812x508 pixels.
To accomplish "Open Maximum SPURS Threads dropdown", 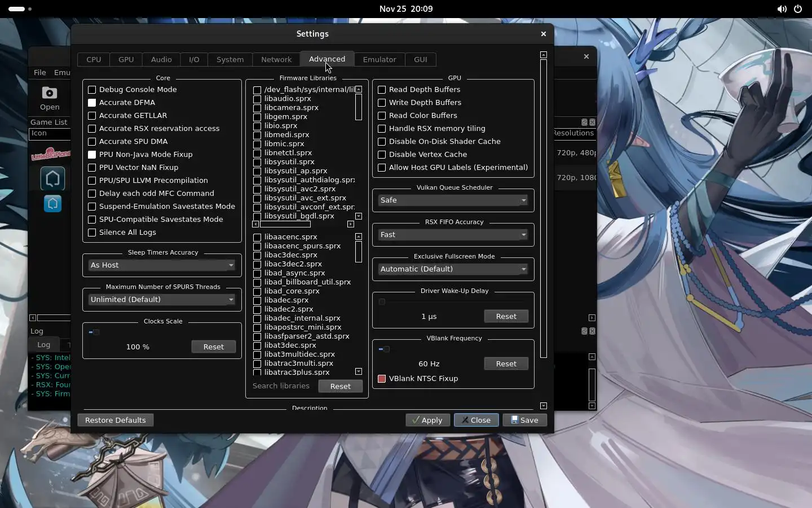I will (162, 300).
